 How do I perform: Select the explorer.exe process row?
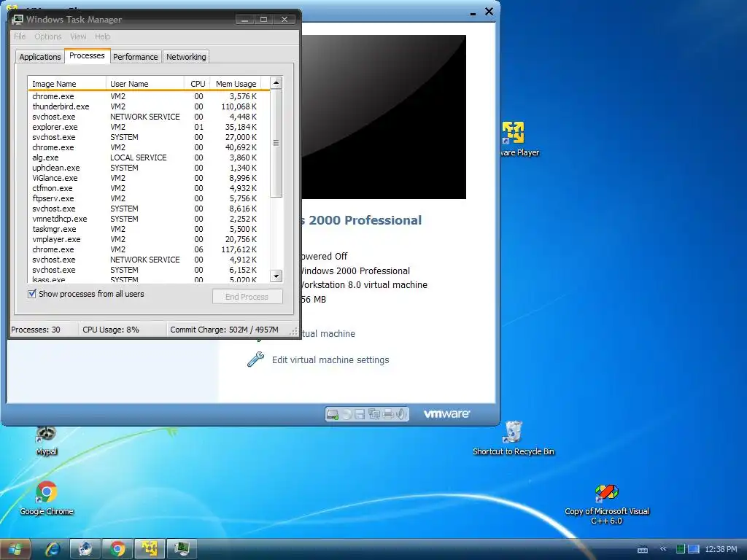pos(149,127)
